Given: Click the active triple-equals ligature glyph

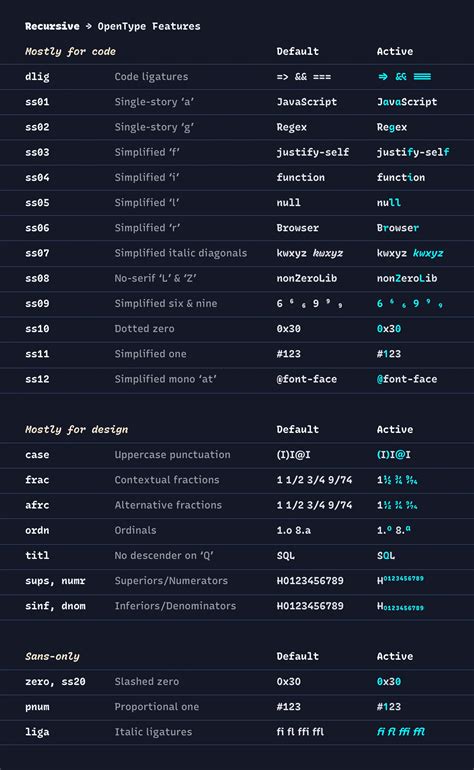Looking at the screenshot, I should pos(422,77).
